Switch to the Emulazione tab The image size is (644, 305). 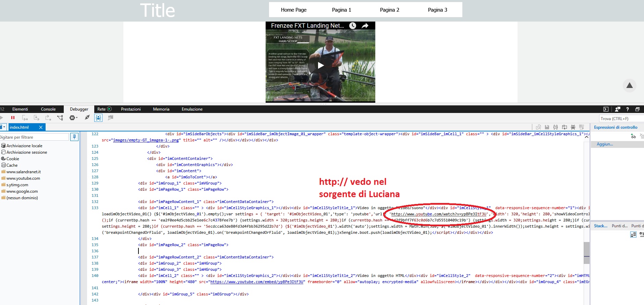[x=192, y=109]
